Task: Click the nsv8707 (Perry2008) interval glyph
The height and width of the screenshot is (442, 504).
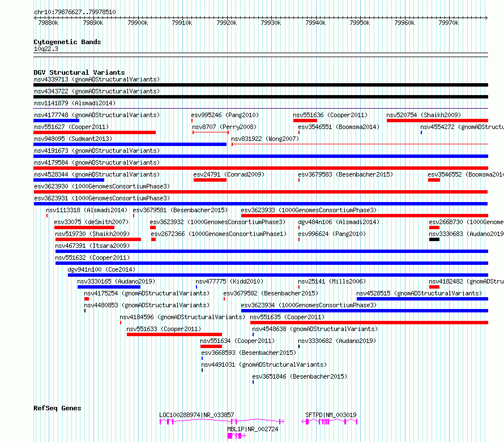Action: click(211, 132)
